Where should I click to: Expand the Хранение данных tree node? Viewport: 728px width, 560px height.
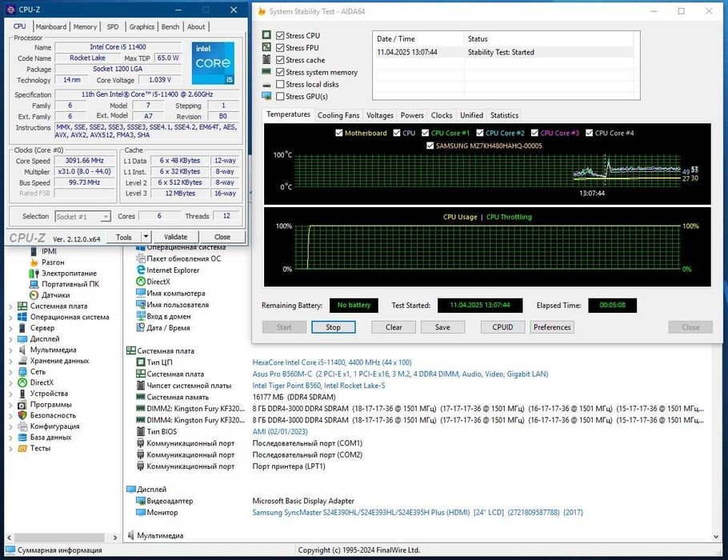coord(10,361)
